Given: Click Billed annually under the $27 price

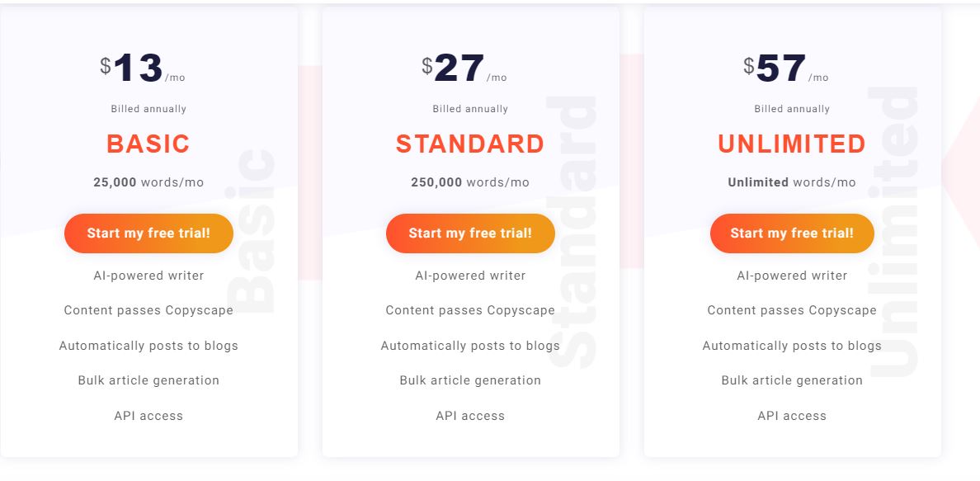Looking at the screenshot, I should pos(470,109).
